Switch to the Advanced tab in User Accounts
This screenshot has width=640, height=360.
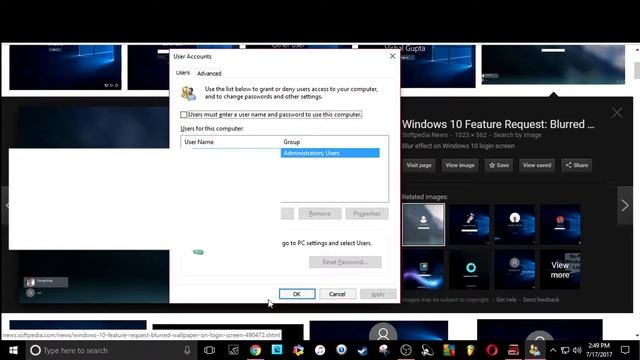(x=209, y=73)
